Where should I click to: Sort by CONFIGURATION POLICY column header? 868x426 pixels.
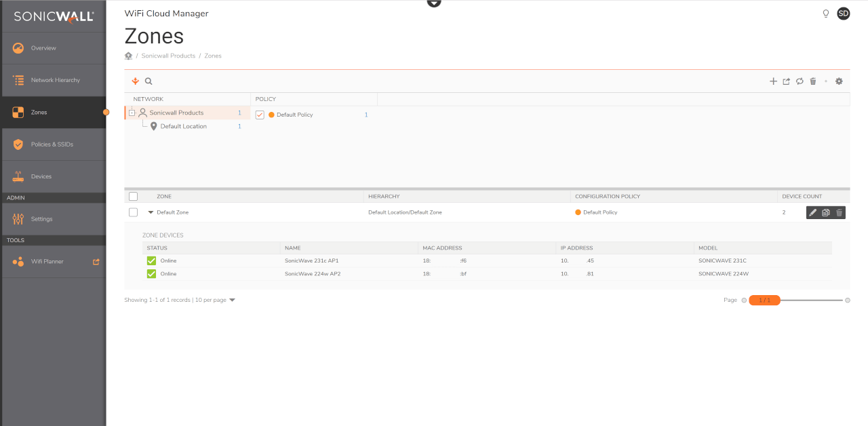point(608,197)
